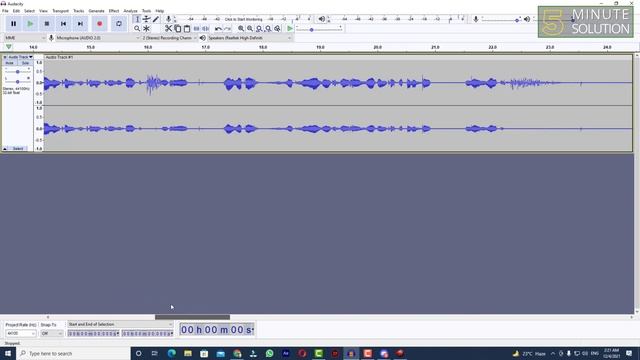Click the track's Select button
This screenshot has height=360, width=640.
[x=18, y=149]
